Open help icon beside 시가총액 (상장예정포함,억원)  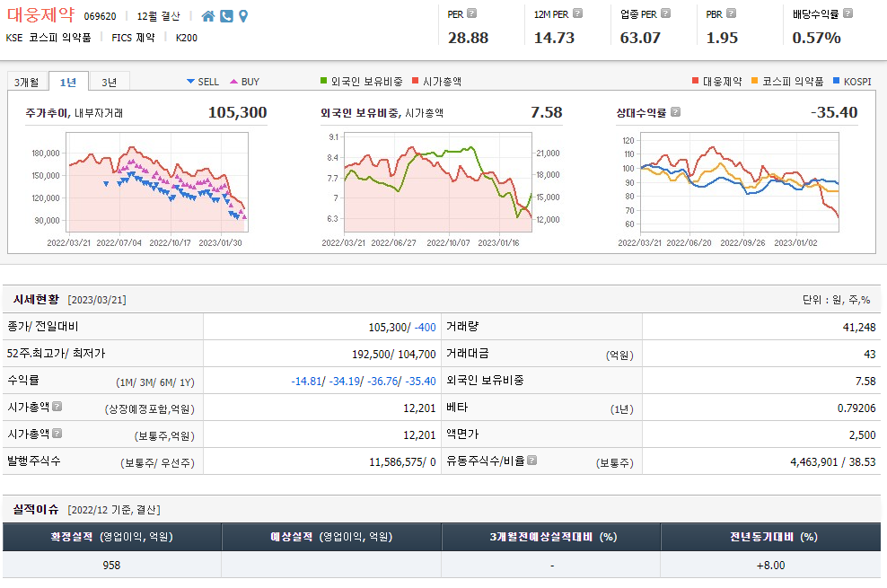click(57, 407)
